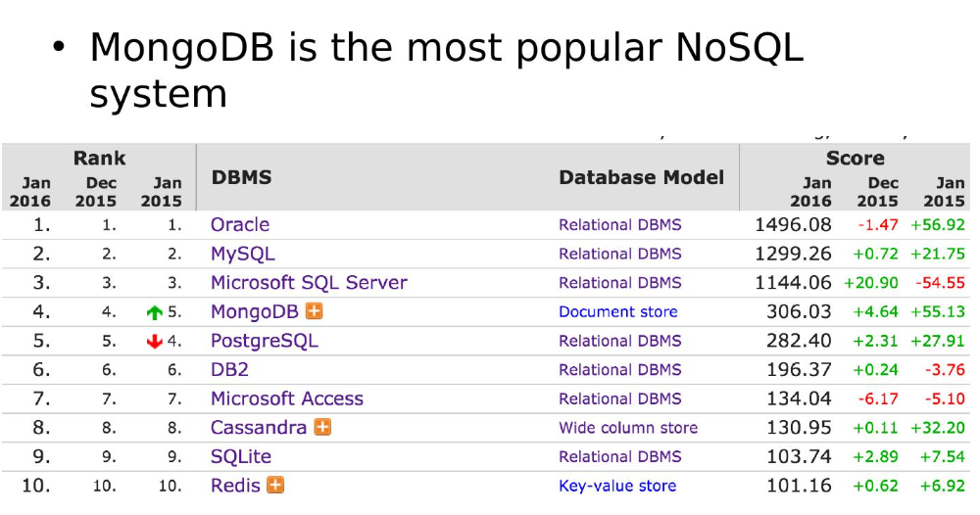Click the Document store model link
Image resolution: width=980 pixels, height=515 pixels.
[617, 312]
